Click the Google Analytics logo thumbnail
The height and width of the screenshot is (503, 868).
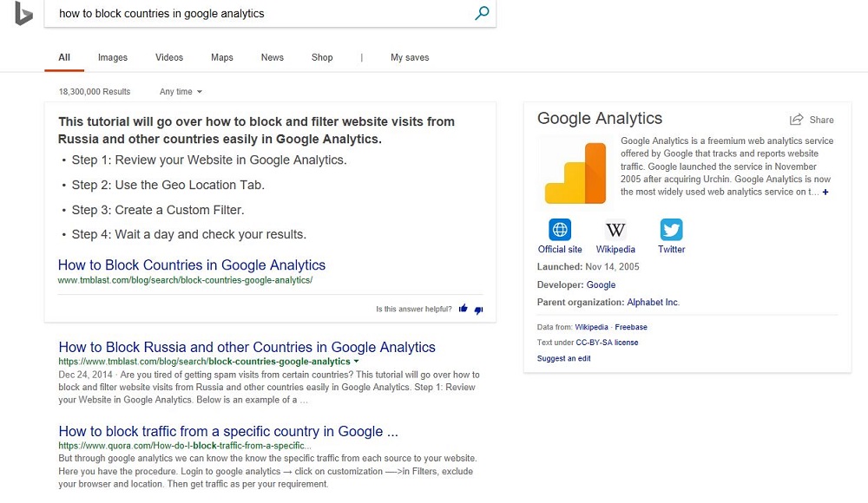575,172
